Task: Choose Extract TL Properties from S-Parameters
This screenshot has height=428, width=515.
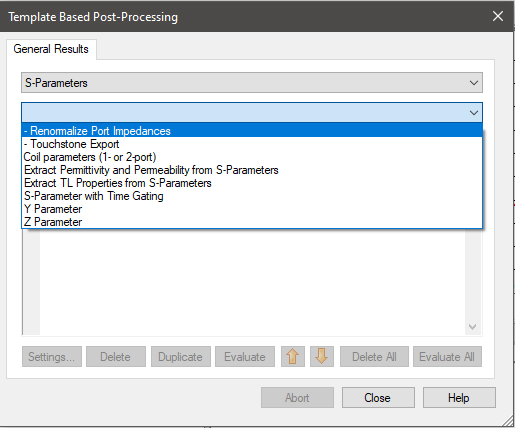Action: (x=252, y=183)
